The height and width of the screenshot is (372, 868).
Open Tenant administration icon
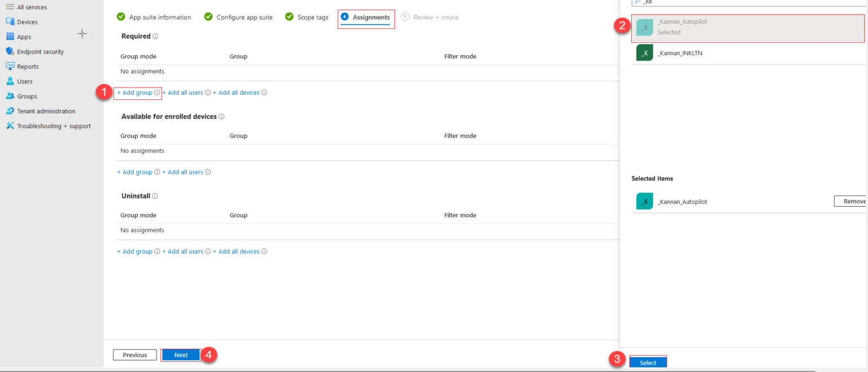pos(10,111)
